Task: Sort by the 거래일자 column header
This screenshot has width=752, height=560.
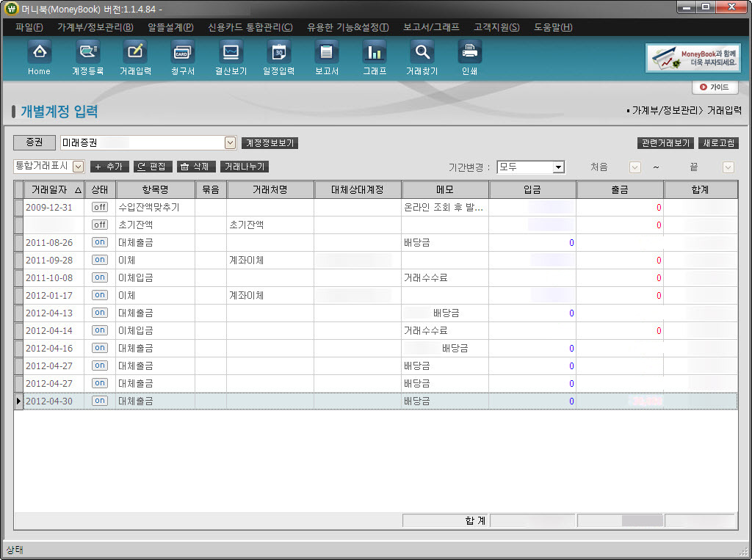Action: pyautogui.click(x=54, y=189)
